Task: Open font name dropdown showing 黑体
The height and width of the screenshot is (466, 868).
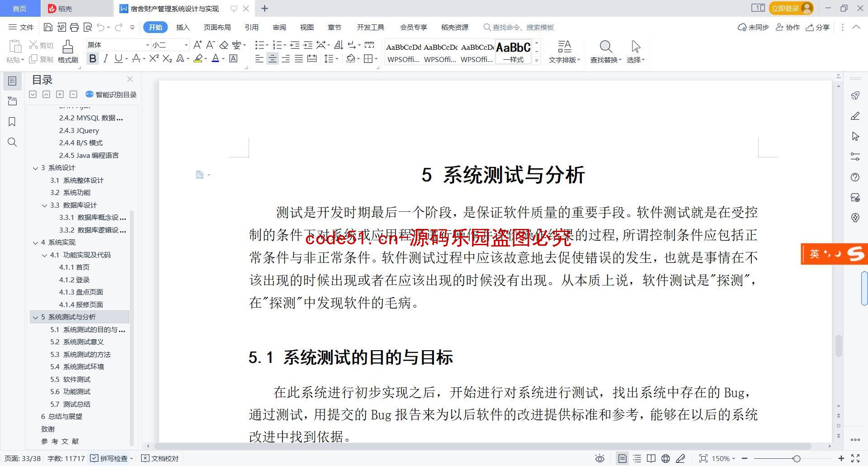Action: pyautogui.click(x=147, y=45)
